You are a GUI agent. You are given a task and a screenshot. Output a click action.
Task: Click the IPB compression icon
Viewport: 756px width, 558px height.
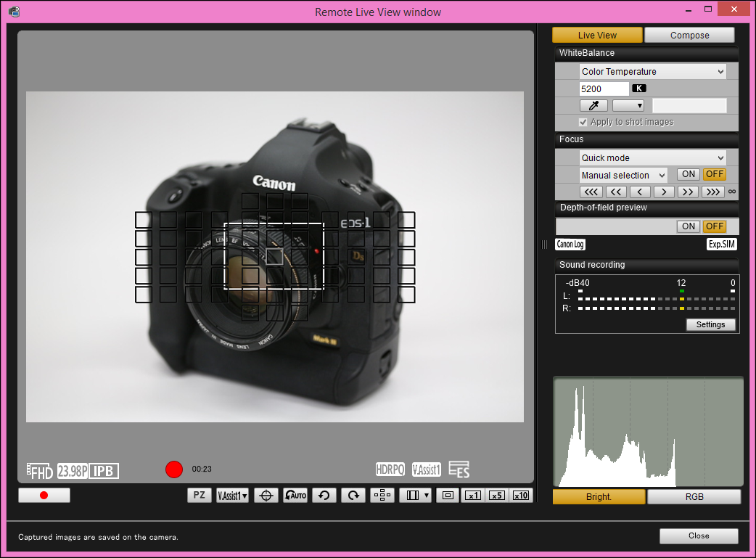click(103, 471)
